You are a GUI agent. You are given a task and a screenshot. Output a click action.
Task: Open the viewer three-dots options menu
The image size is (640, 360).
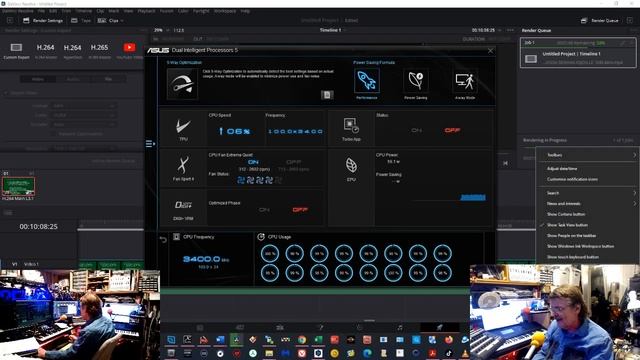pyautogui.click(x=510, y=30)
